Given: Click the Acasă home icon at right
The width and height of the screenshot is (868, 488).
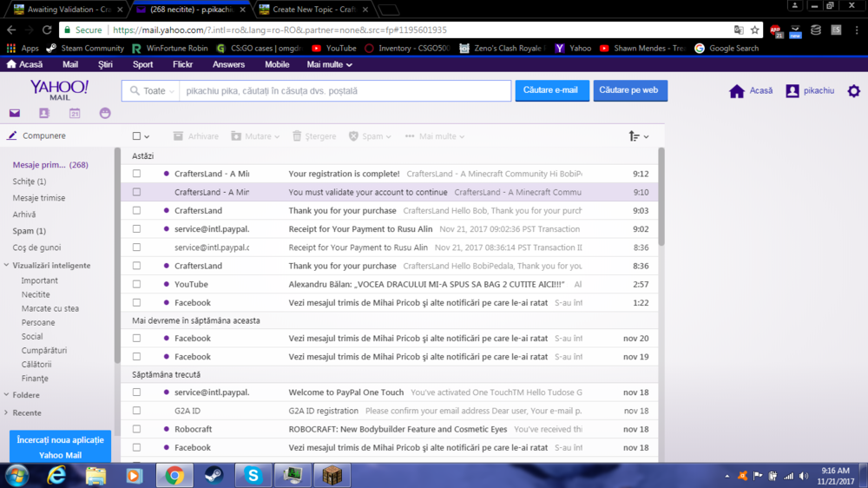Looking at the screenshot, I should pos(737,91).
